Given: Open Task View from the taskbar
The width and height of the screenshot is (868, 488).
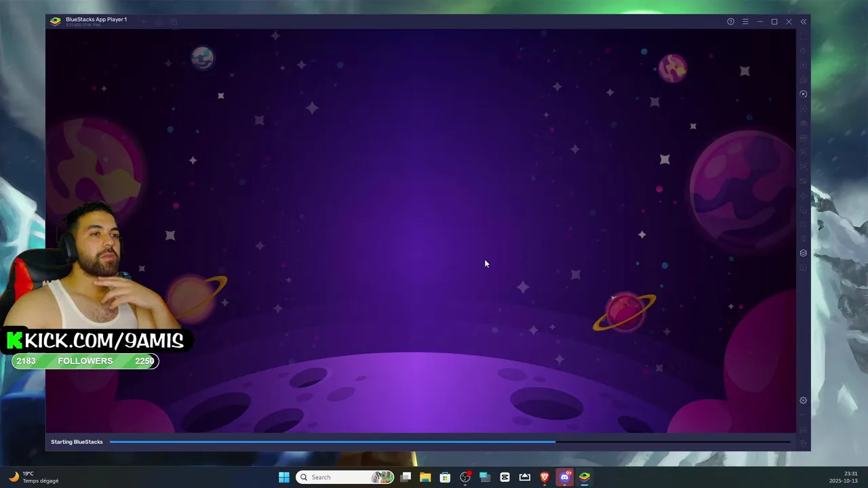Looking at the screenshot, I should pyautogui.click(x=406, y=477).
